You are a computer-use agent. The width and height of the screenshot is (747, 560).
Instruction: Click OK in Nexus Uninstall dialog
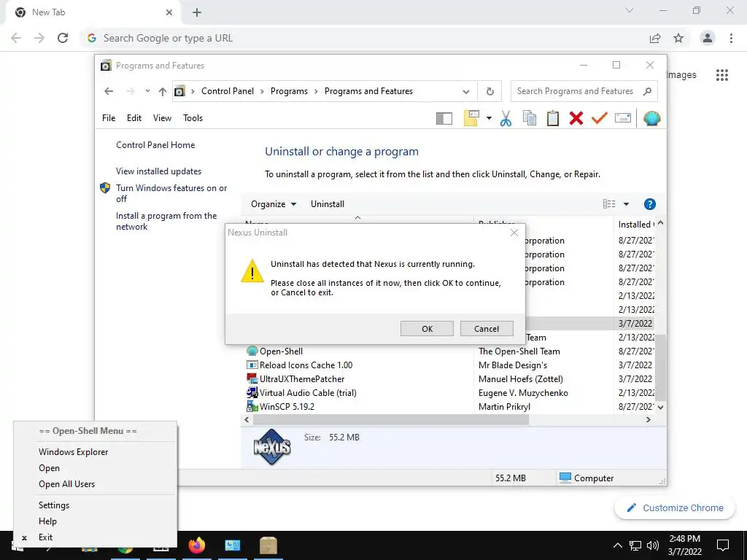pyautogui.click(x=427, y=329)
